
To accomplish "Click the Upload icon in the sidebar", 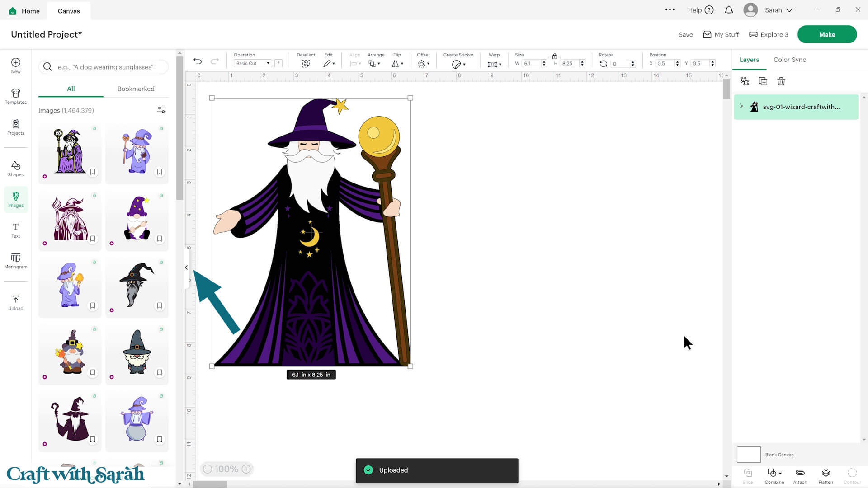I will coord(15,302).
